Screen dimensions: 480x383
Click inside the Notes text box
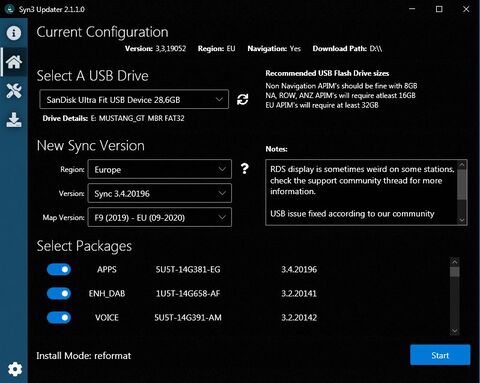click(x=362, y=192)
